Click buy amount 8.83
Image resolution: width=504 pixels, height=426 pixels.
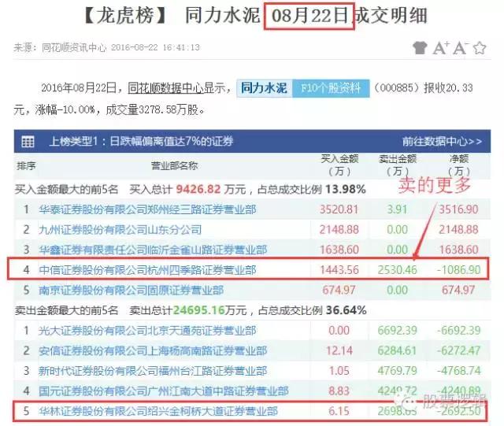click(339, 391)
